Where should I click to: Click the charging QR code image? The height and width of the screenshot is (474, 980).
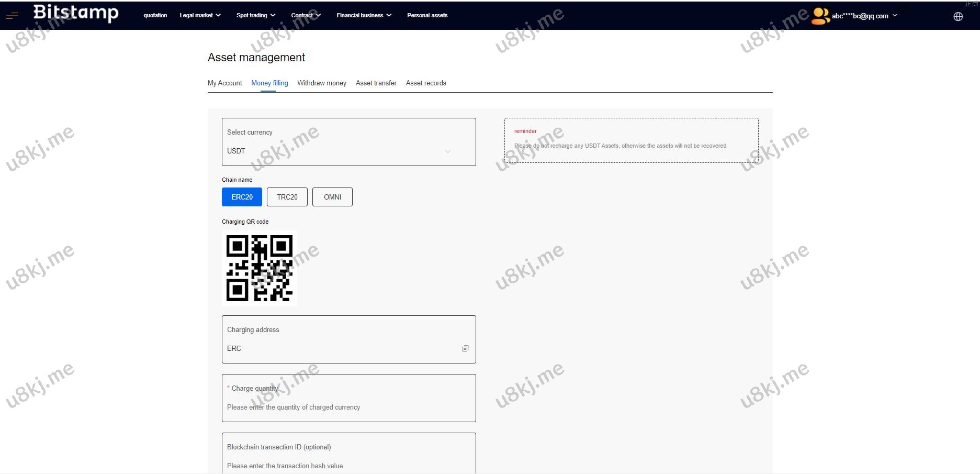[260, 268]
